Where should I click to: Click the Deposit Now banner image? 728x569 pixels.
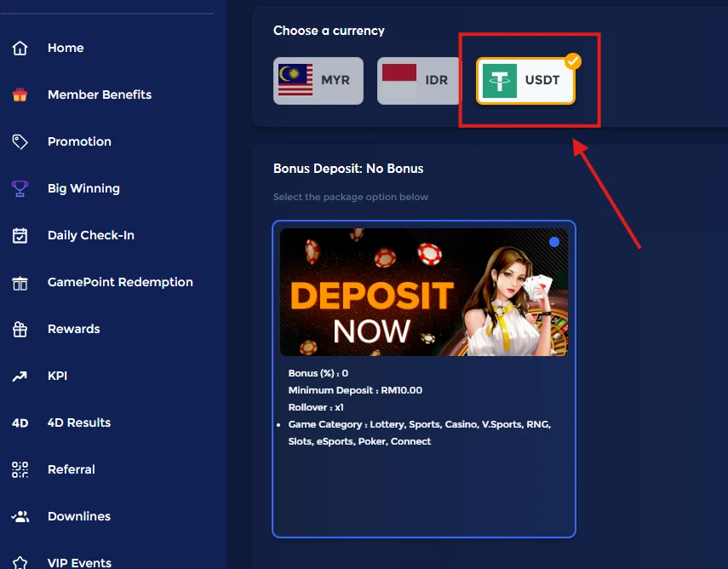pos(424,292)
